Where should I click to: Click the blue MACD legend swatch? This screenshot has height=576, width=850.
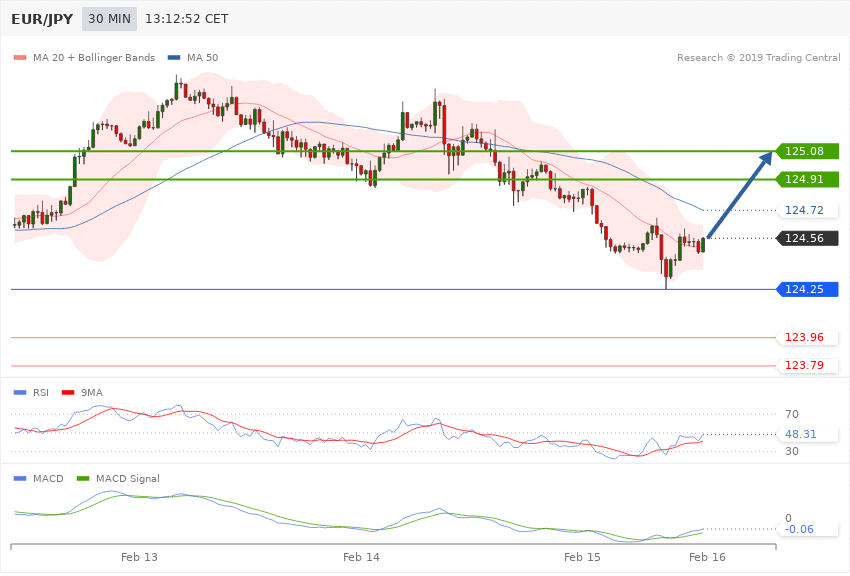tap(20, 479)
